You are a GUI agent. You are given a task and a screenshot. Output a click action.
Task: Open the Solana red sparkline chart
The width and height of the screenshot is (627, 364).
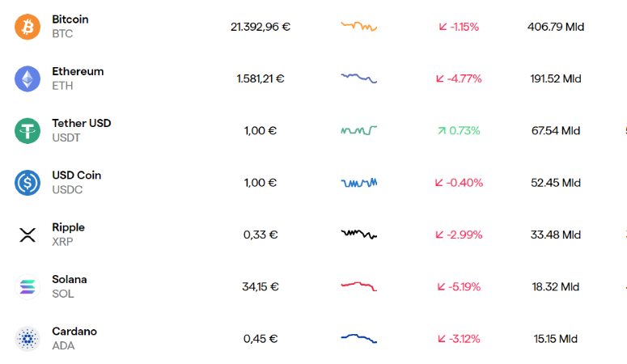(x=358, y=286)
